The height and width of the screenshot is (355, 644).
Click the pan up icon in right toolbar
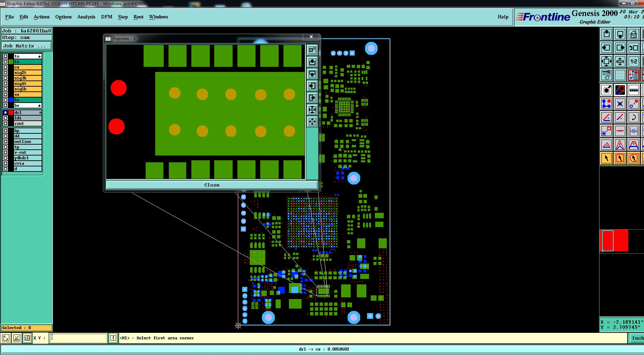pos(606,34)
